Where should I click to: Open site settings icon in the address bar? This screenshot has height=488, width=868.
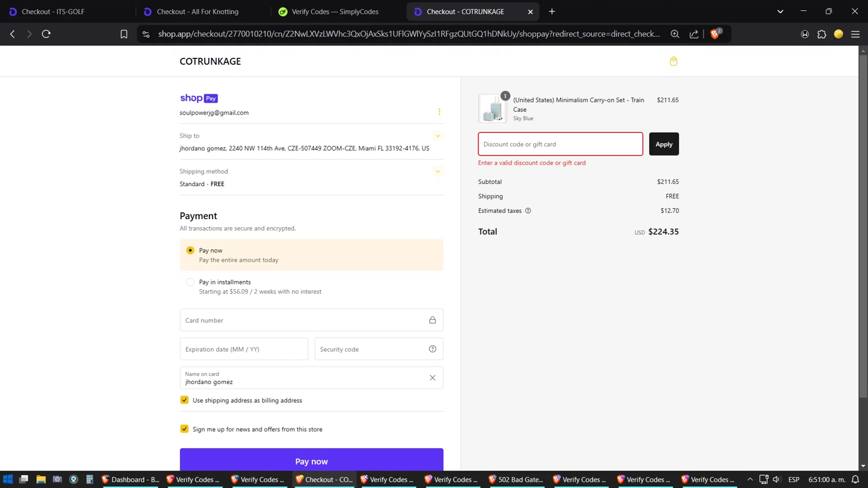coord(146,34)
